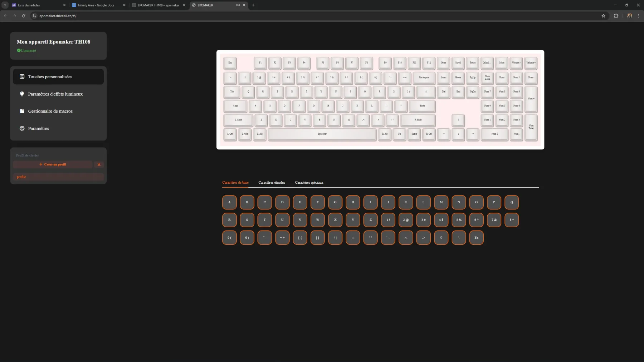Click the Connecté status indicator
644x362 pixels.
coord(26,50)
